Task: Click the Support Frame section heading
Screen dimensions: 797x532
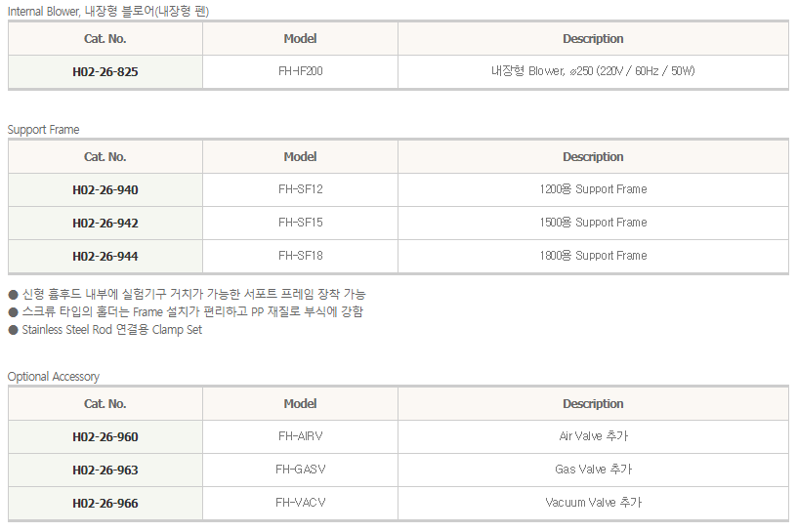Action: coord(44,130)
